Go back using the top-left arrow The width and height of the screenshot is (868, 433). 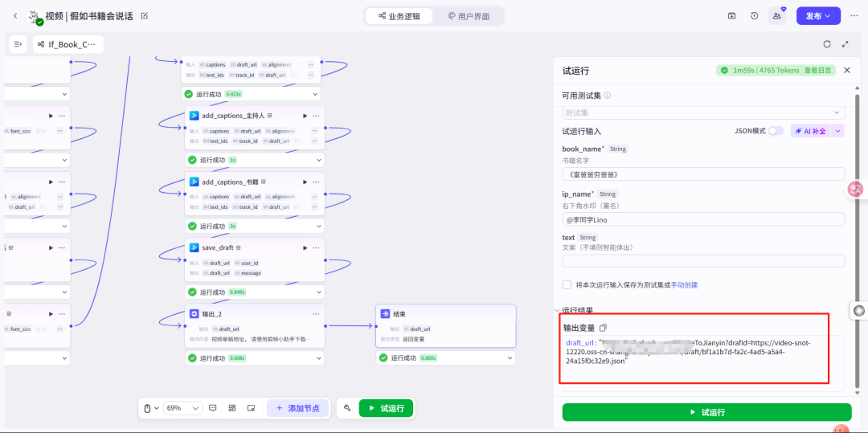[x=15, y=16]
